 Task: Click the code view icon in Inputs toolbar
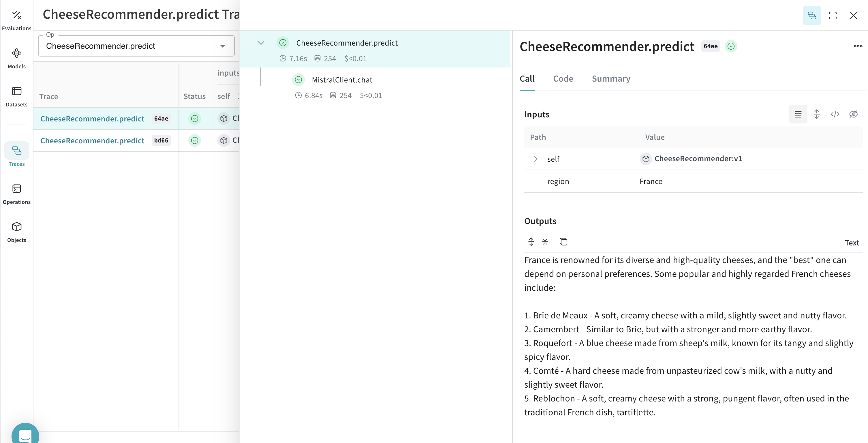coord(835,114)
